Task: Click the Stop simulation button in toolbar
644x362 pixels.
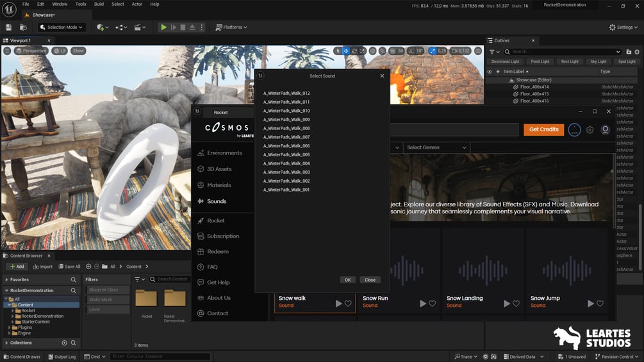Action: pos(183,27)
